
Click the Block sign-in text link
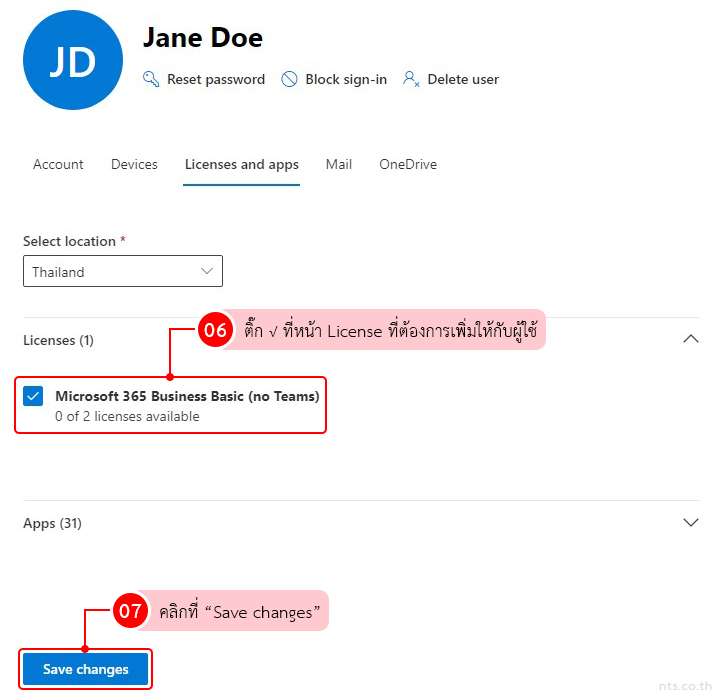tap(346, 79)
